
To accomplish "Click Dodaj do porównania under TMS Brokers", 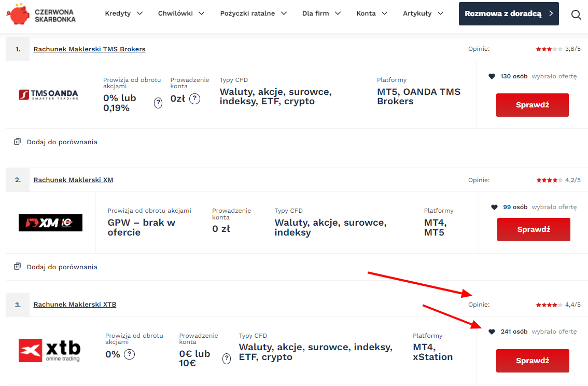I will click(62, 142).
